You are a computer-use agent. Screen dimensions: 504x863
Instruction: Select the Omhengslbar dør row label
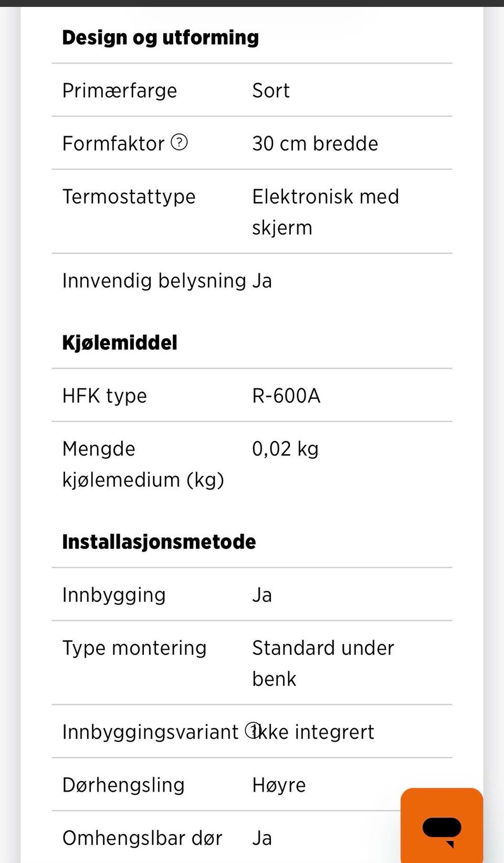point(142,838)
